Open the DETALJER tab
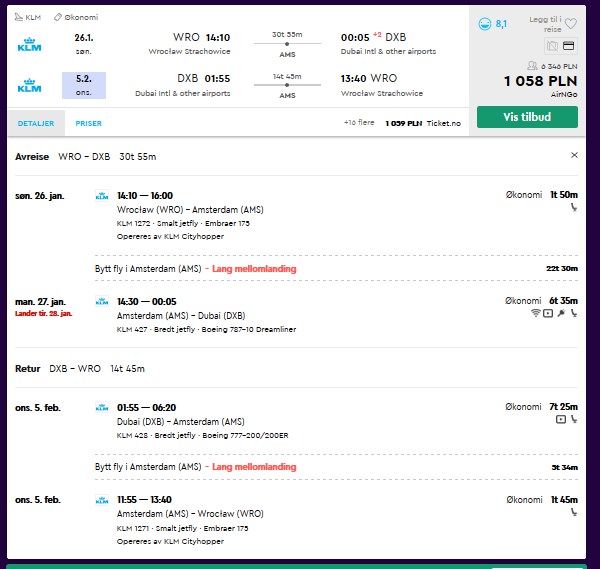The height and width of the screenshot is (569, 600). (36, 123)
